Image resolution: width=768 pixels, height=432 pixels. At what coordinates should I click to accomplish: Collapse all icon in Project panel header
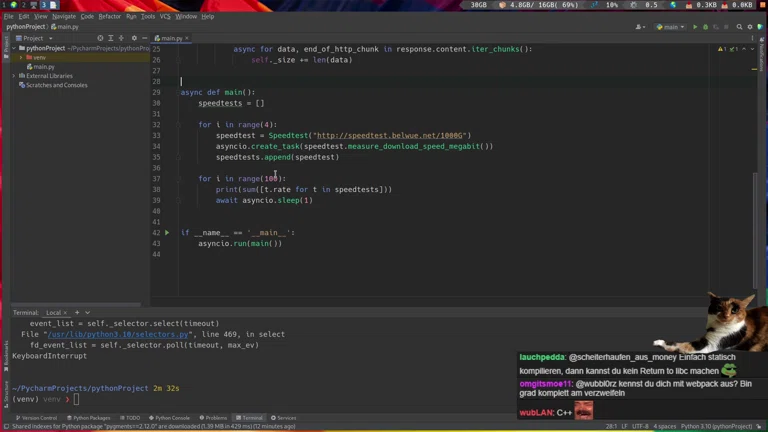[x=121, y=38]
